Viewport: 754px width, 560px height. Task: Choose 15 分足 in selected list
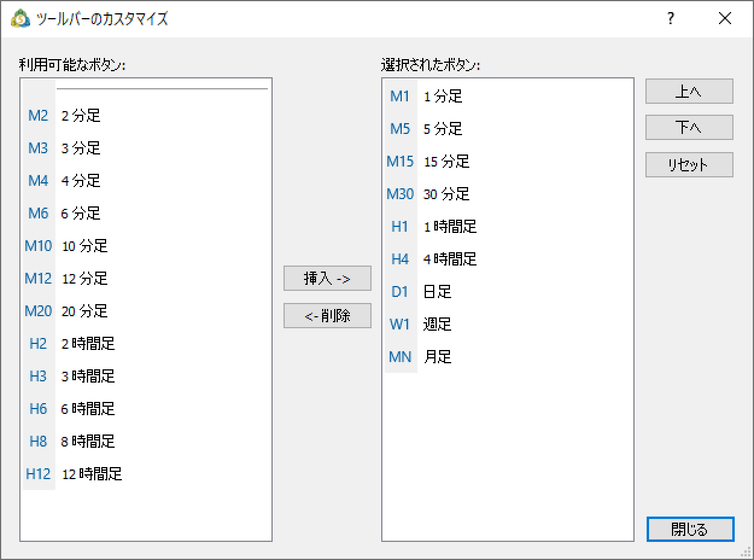coord(446,161)
